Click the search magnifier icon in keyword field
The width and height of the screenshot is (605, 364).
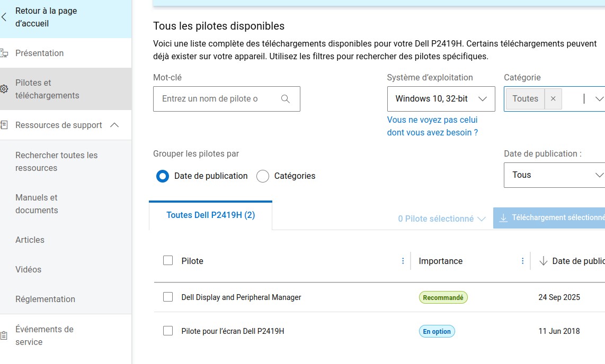(286, 99)
